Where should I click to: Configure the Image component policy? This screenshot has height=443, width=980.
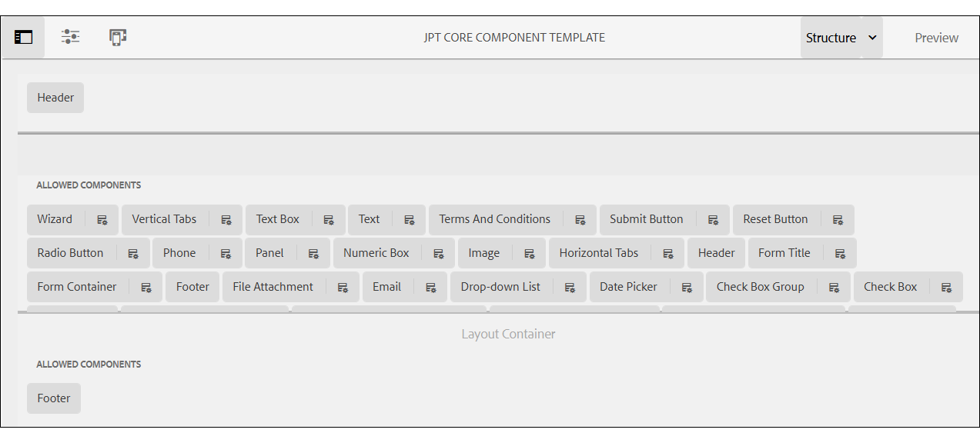click(529, 252)
